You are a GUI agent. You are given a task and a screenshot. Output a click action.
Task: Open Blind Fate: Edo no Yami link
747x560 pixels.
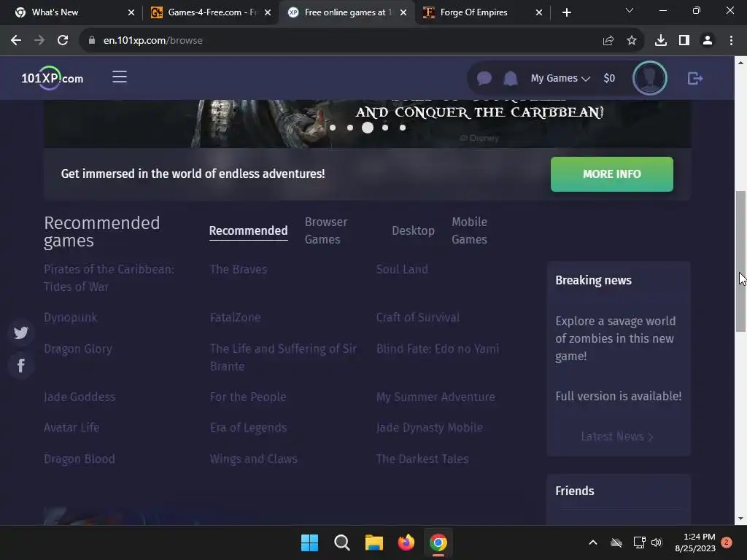point(438,349)
